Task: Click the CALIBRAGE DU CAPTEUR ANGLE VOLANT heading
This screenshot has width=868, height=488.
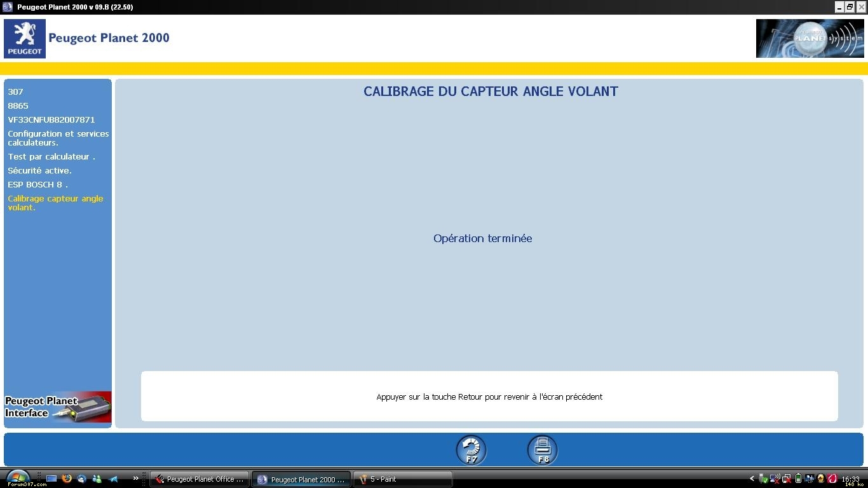Action: point(491,91)
